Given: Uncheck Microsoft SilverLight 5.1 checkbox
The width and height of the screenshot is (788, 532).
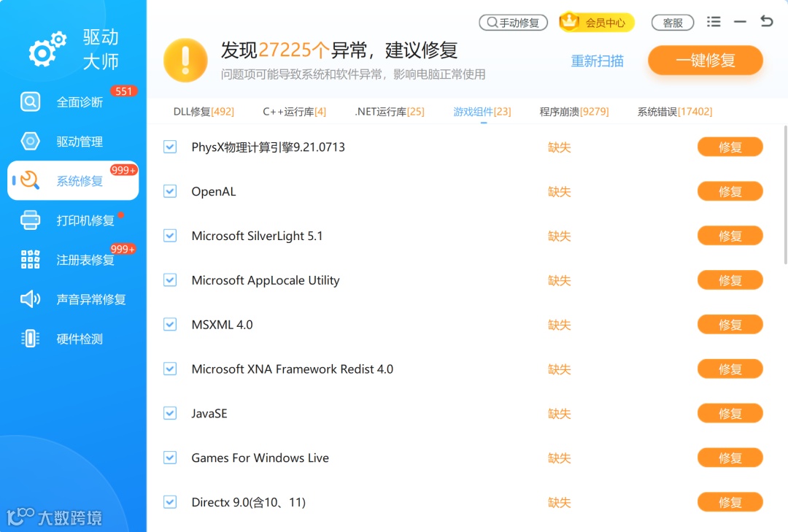Looking at the screenshot, I should (170, 235).
